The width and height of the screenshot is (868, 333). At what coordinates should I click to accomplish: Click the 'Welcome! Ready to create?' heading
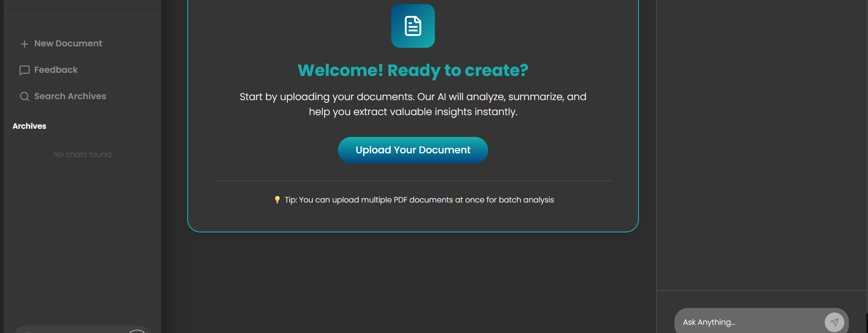413,71
